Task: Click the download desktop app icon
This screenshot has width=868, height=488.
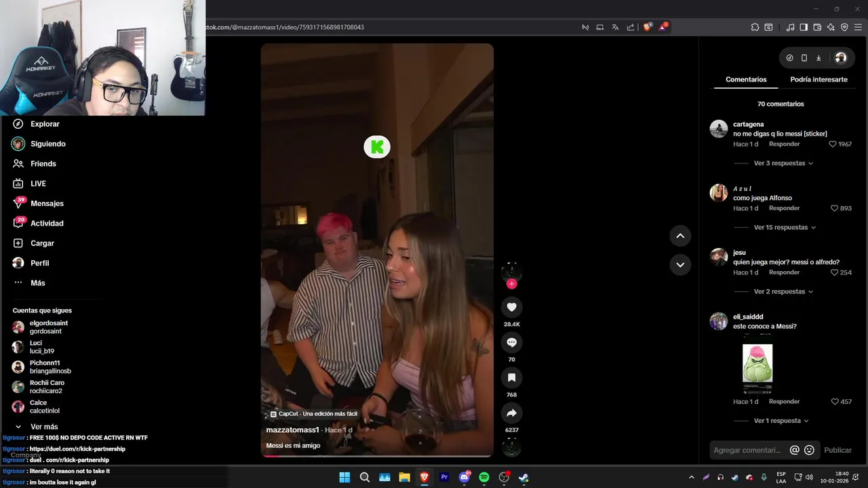Action: pyautogui.click(x=818, y=58)
